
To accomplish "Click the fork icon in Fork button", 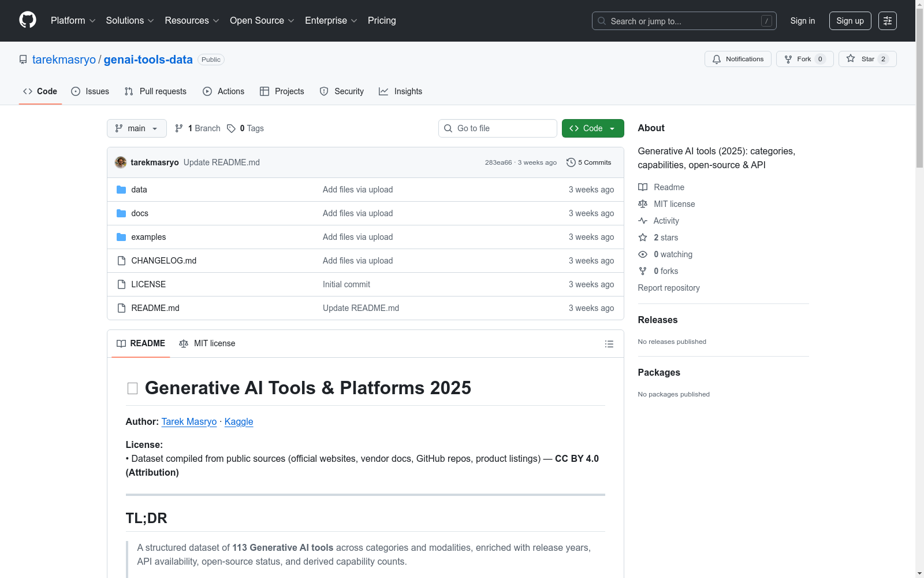I will pos(788,59).
